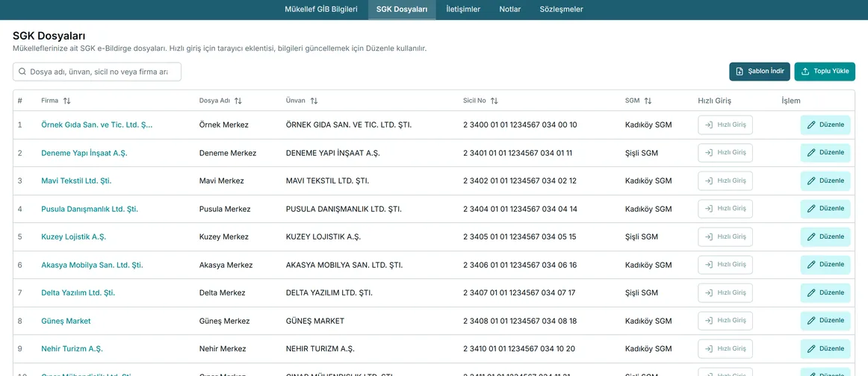This screenshot has width=868, height=376.
Task: Sort by Sicil No column arrows
Action: click(x=495, y=101)
